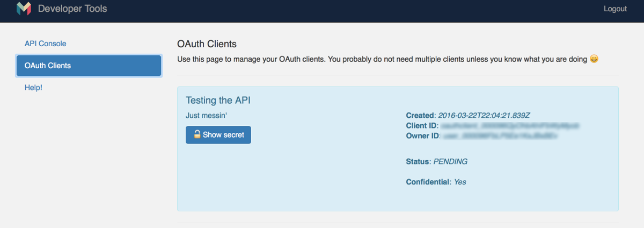Viewport: 644px width, 228px height.
Task: Click the Confidential Yes value
Action: 460,182
